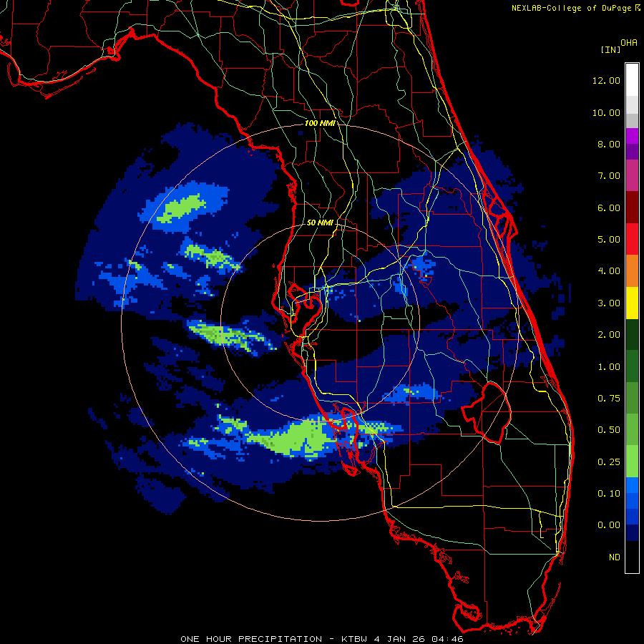Click the NEXLAB-College of DuPage credit text
Viewport: 644px width, 644px height.
click(x=572, y=8)
